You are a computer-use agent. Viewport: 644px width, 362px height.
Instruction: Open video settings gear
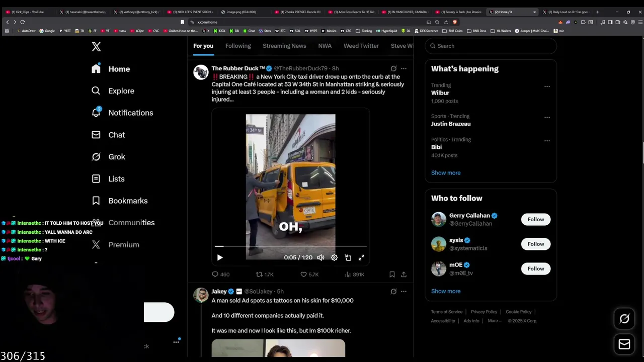coord(334,257)
